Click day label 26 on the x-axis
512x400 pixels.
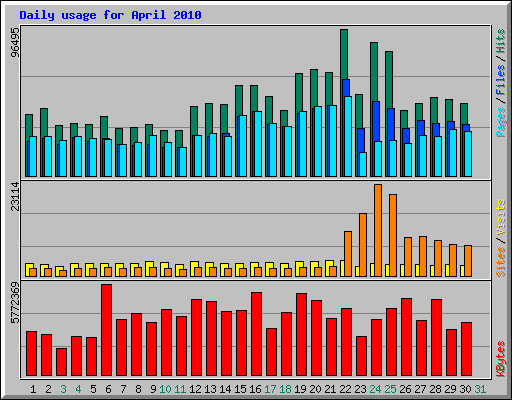[405, 389]
